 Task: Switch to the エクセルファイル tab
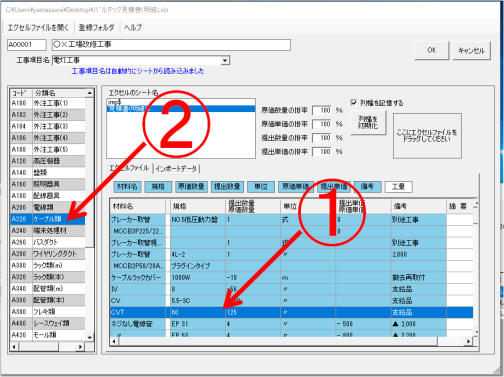129,168
